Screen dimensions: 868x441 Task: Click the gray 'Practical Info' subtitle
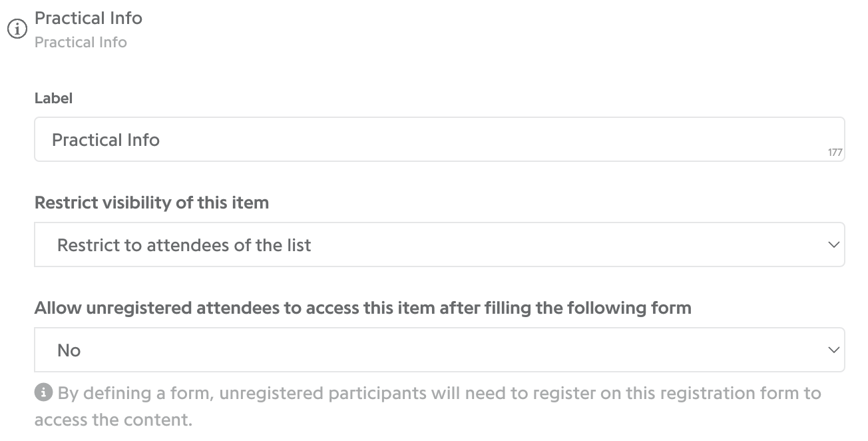coord(81,42)
